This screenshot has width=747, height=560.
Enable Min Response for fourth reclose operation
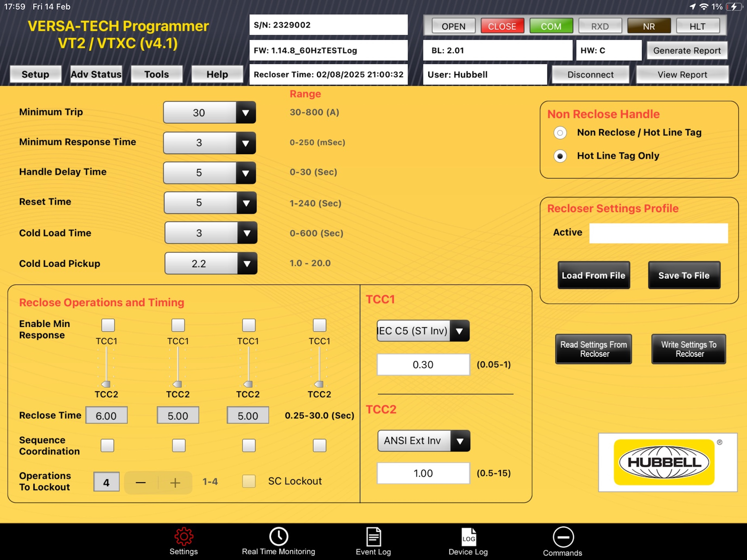point(319,325)
